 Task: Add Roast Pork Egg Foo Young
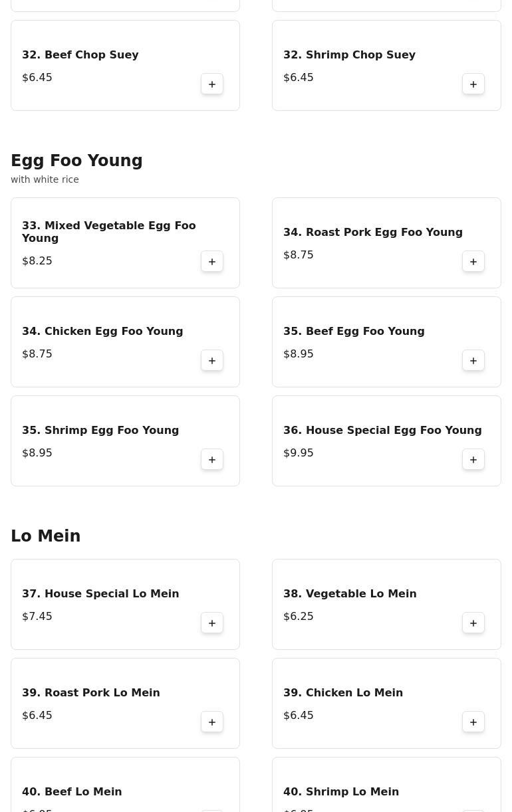click(x=473, y=262)
